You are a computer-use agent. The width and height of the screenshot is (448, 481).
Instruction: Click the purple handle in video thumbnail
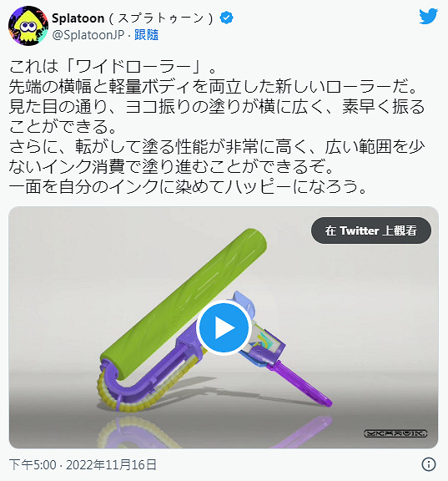click(x=299, y=383)
